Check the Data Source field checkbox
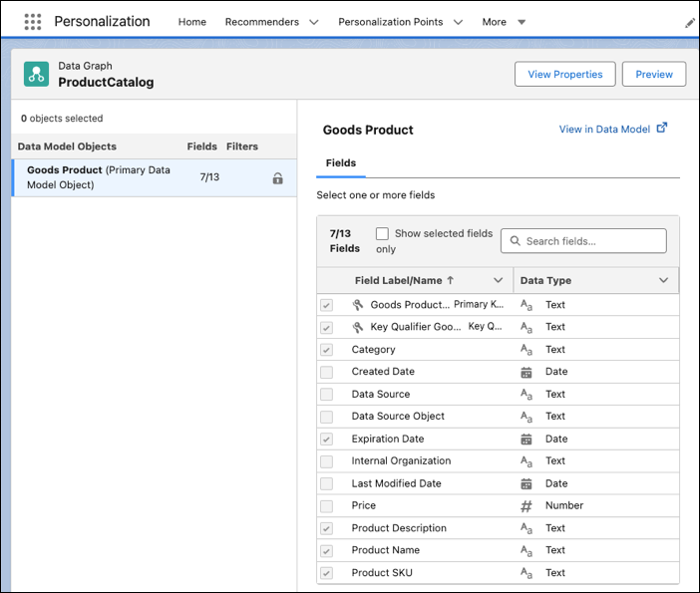Image resolution: width=700 pixels, height=593 pixels. click(x=326, y=394)
